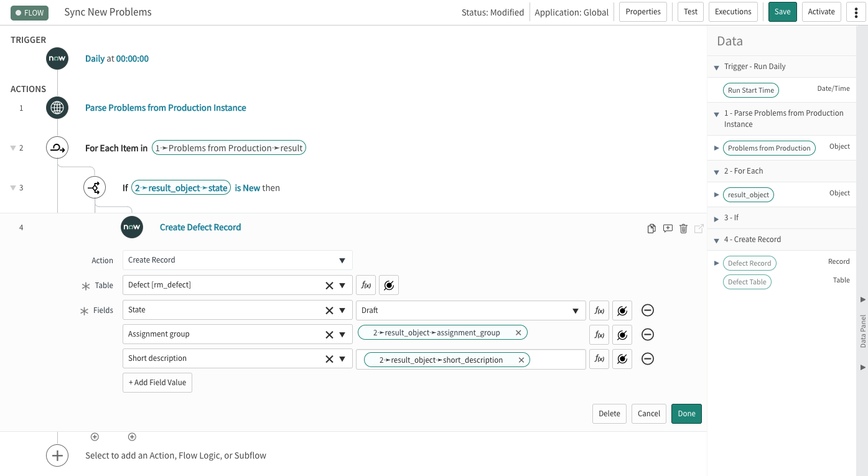Collapse 4 - Create Record data section

pyautogui.click(x=717, y=241)
